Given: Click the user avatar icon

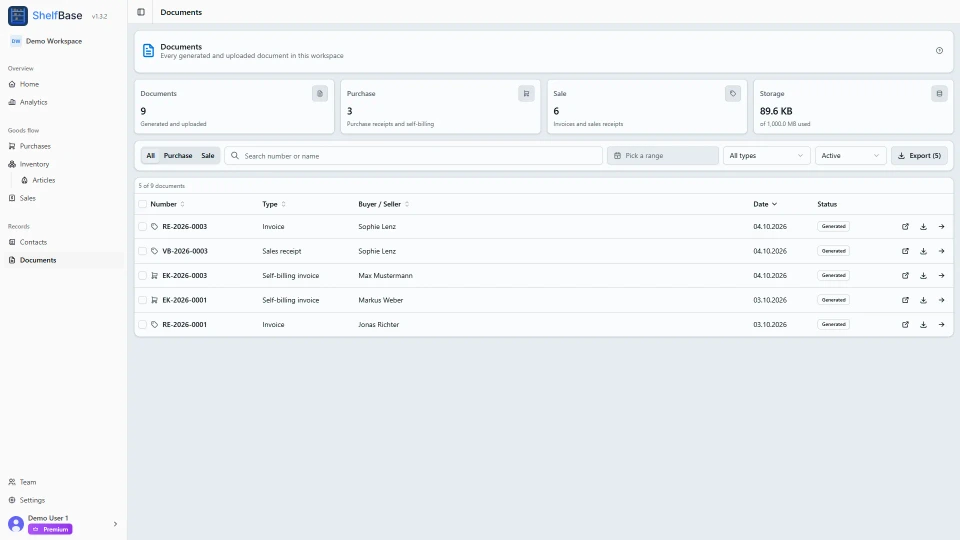Looking at the screenshot, I should (x=16, y=524).
